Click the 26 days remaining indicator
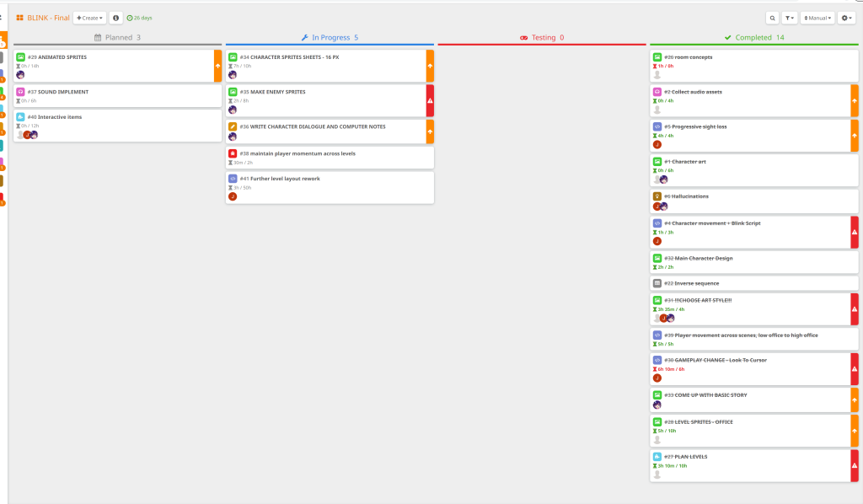The height and width of the screenshot is (504, 863). coord(139,18)
